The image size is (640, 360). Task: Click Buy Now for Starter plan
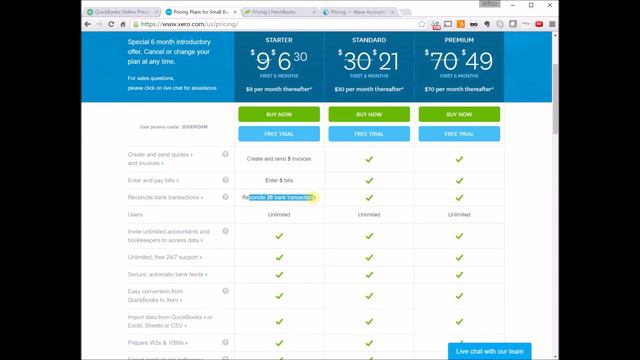(279, 114)
